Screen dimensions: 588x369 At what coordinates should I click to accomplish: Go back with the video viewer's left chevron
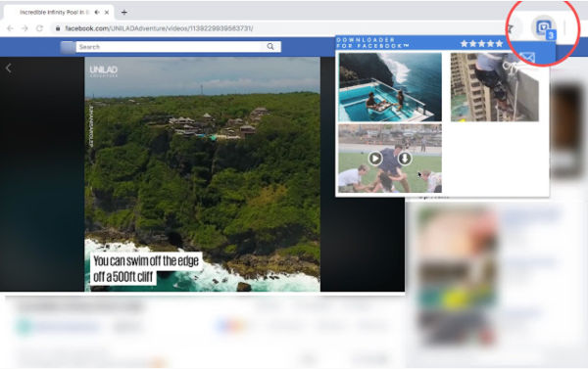9,69
